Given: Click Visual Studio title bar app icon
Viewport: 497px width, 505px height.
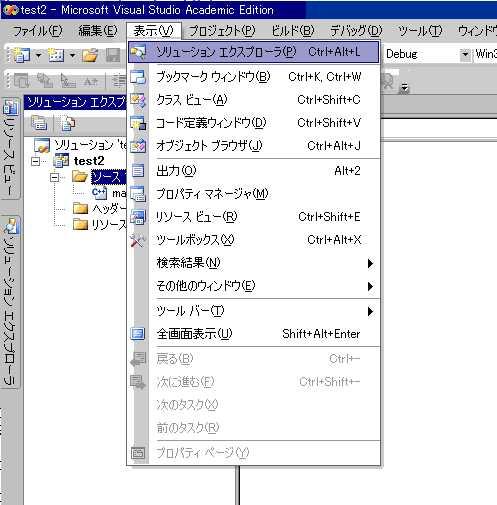Looking at the screenshot, I should (x=10, y=10).
